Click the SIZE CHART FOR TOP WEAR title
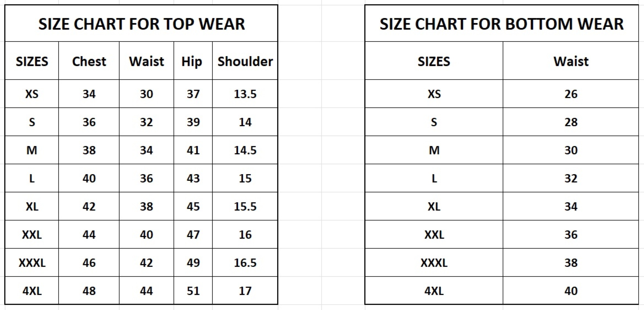The image size is (644, 310). 141,24
